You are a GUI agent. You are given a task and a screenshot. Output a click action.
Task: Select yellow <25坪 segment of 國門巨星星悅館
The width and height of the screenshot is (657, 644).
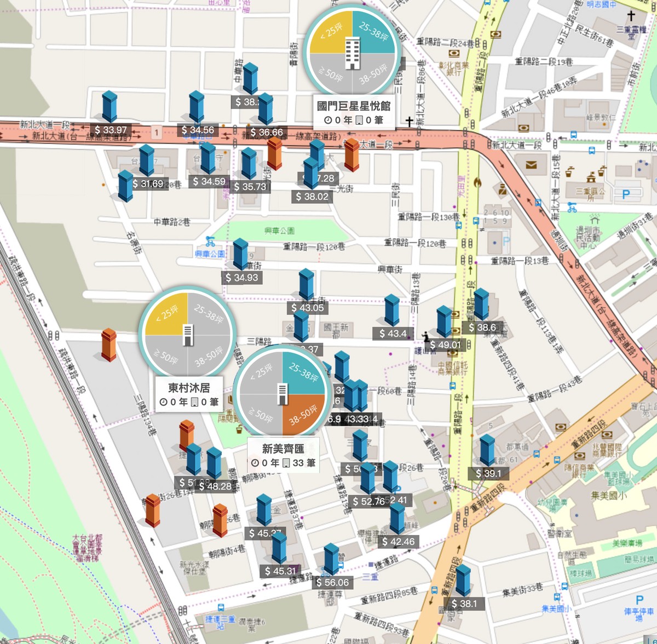click(x=332, y=33)
